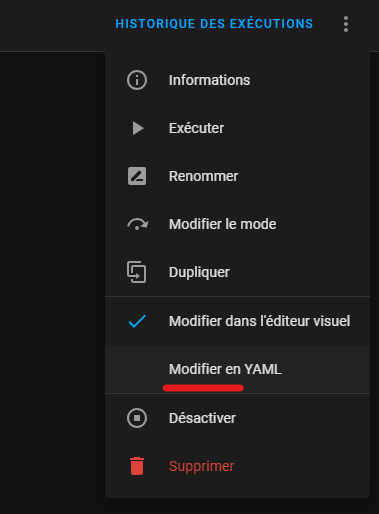Switch to Modifier en YAML
The height and width of the screenshot is (514, 379).
(x=237, y=369)
